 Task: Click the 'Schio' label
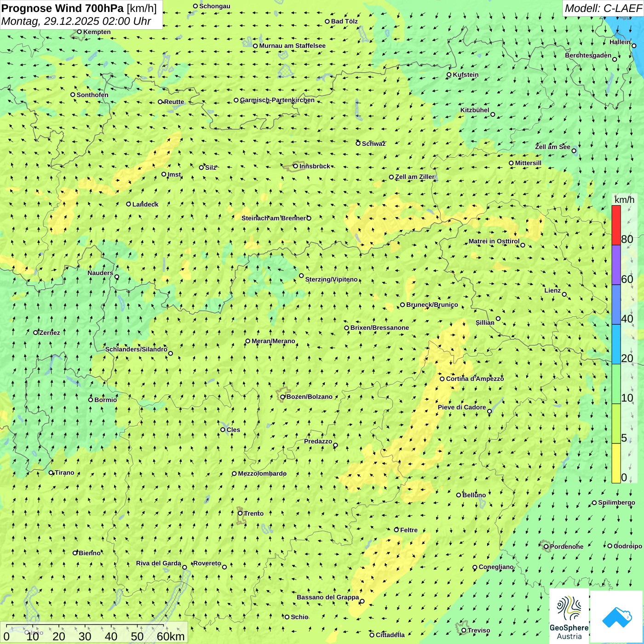(x=299, y=617)
